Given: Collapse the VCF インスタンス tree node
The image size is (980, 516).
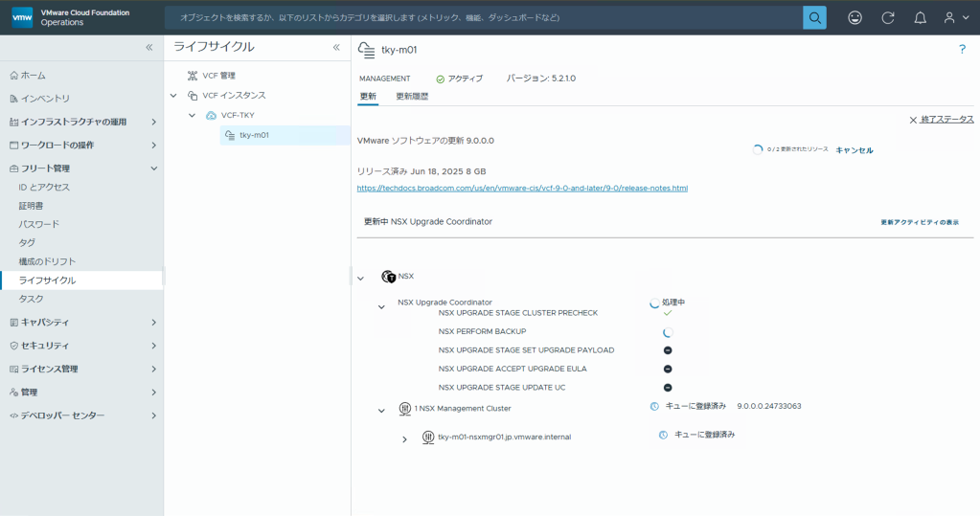Looking at the screenshot, I should coord(173,96).
